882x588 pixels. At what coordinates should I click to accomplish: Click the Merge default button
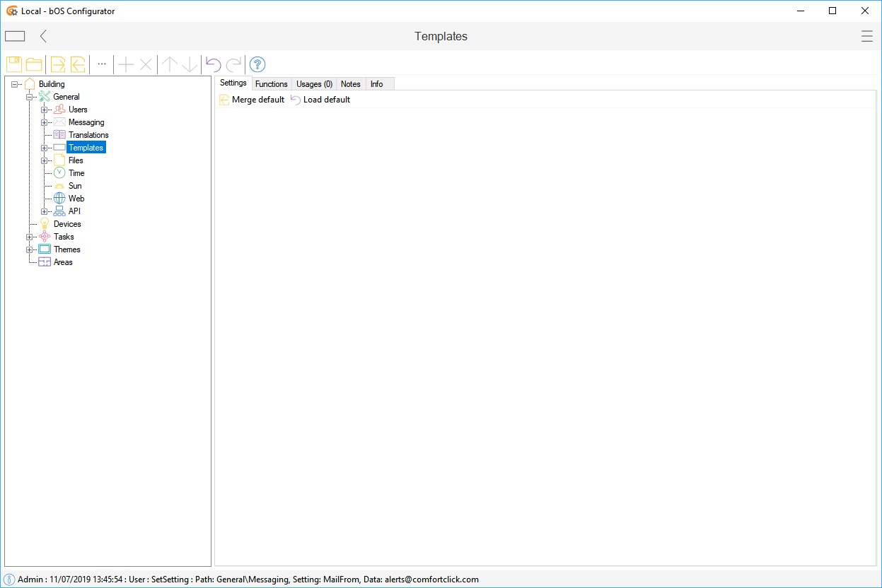click(252, 100)
